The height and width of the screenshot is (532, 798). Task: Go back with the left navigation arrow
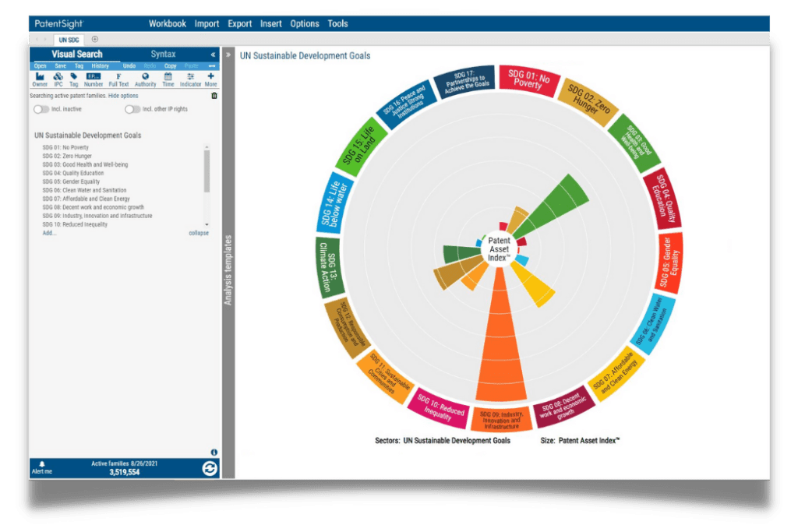(37, 39)
